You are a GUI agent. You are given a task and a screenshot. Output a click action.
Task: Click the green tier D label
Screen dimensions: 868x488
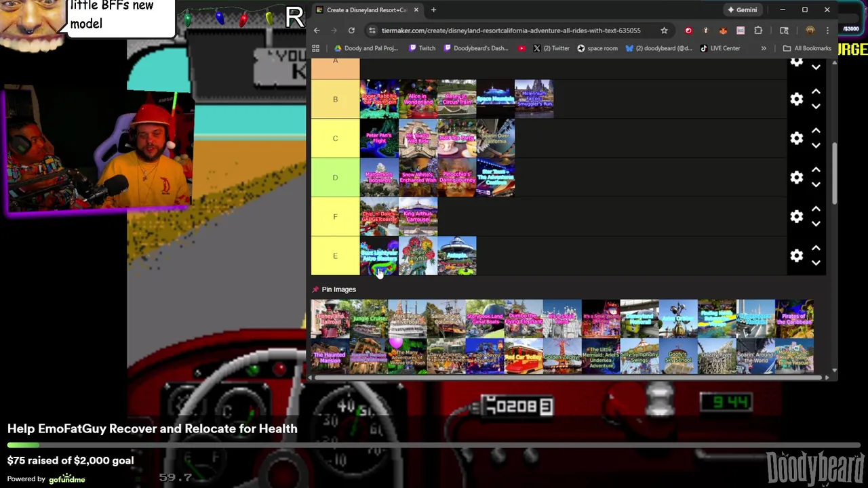(335, 178)
